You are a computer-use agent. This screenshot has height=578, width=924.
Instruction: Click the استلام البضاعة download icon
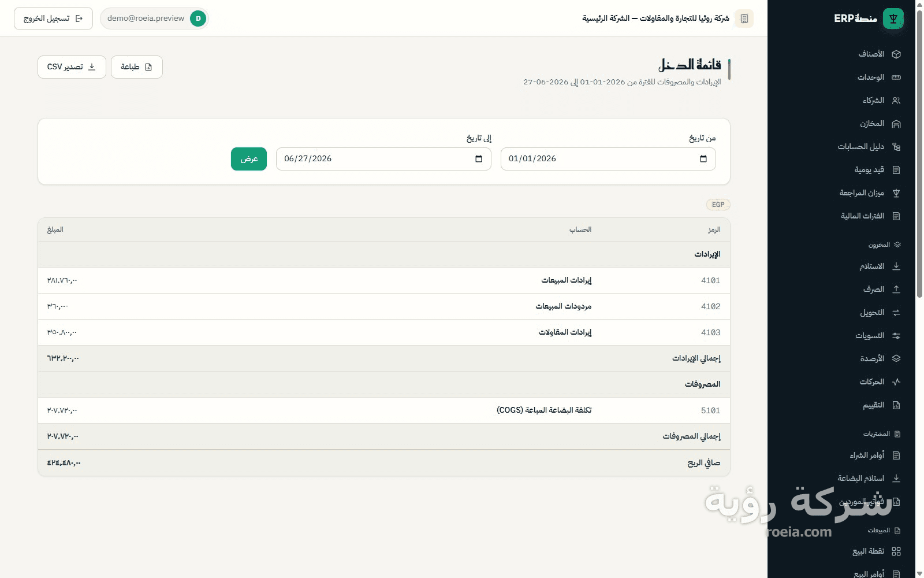coord(896,479)
